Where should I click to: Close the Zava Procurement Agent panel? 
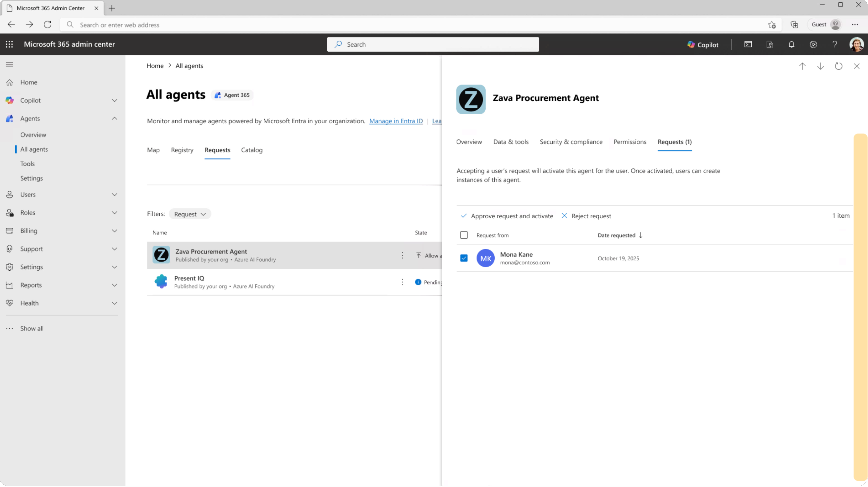tap(856, 66)
